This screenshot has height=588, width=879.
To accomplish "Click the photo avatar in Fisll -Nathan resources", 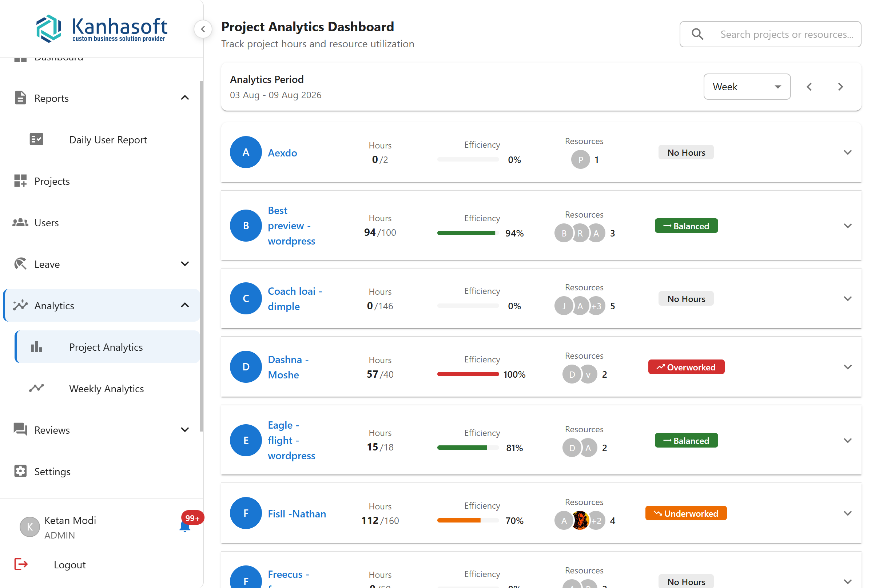I will (580, 520).
